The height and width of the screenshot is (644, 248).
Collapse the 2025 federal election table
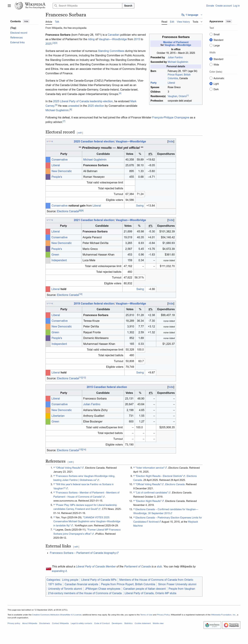[171, 142]
